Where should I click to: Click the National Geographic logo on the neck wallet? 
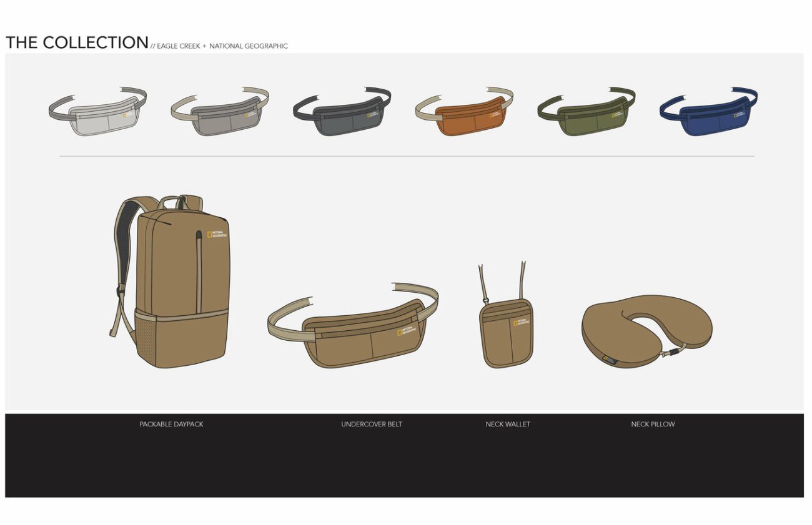point(522,323)
